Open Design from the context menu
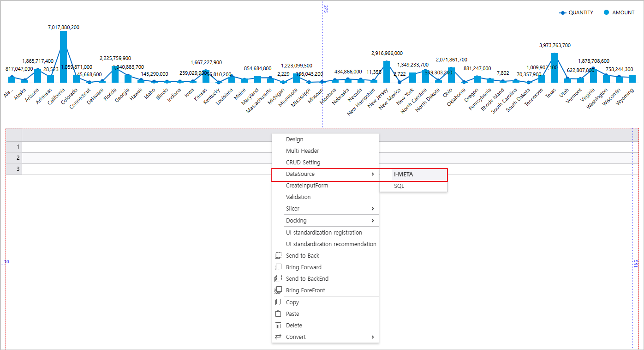The height and width of the screenshot is (350, 644). coord(295,139)
